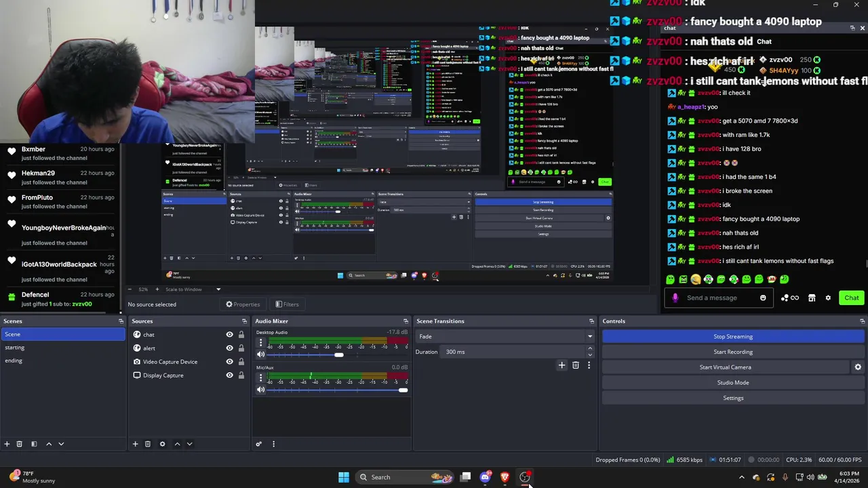Send message with green Chat button
Image resolution: width=868 pixels, height=488 pixels.
pos(852,298)
